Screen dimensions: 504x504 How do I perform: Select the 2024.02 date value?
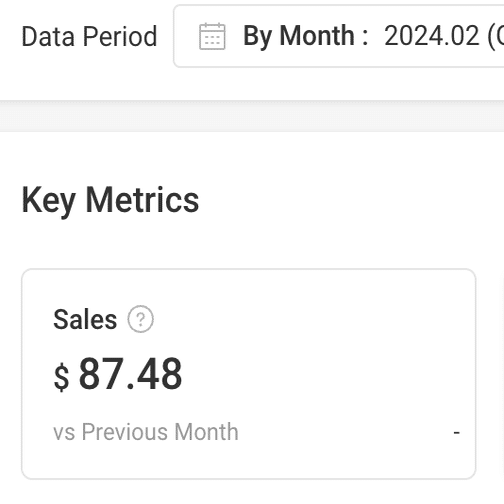tap(431, 36)
